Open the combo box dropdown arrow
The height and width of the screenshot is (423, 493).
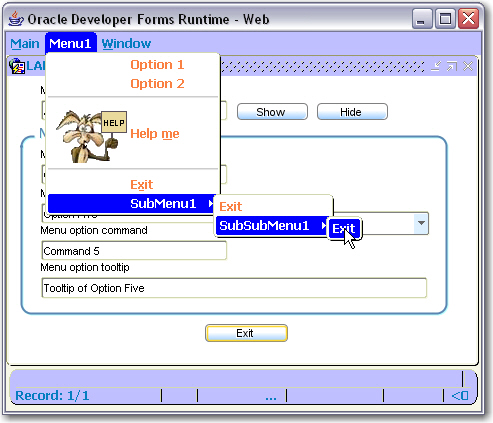pos(421,223)
